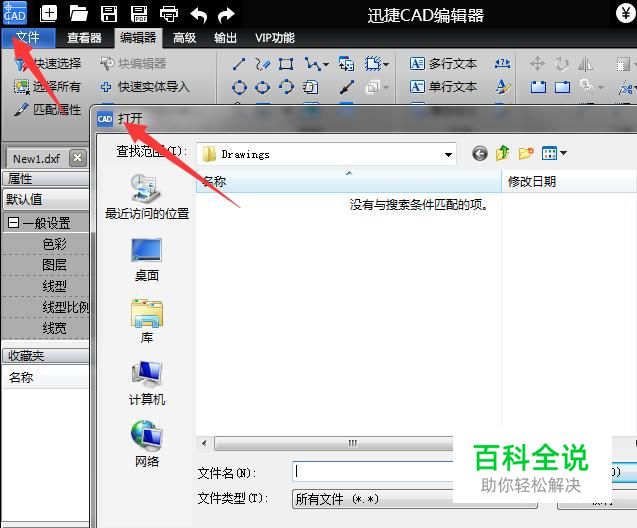Open 计算机 in dialog sidebar
Image resolution: width=637 pixels, height=528 pixels.
[147, 383]
